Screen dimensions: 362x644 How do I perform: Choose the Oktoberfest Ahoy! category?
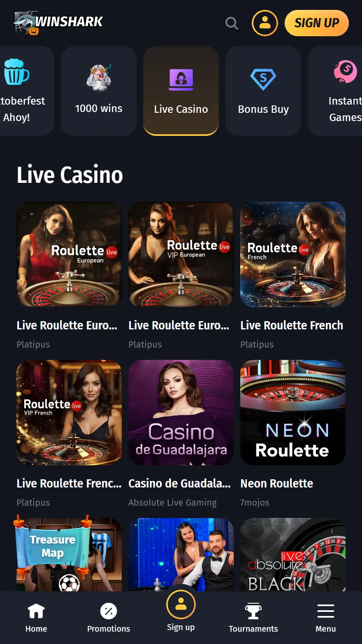(27, 91)
